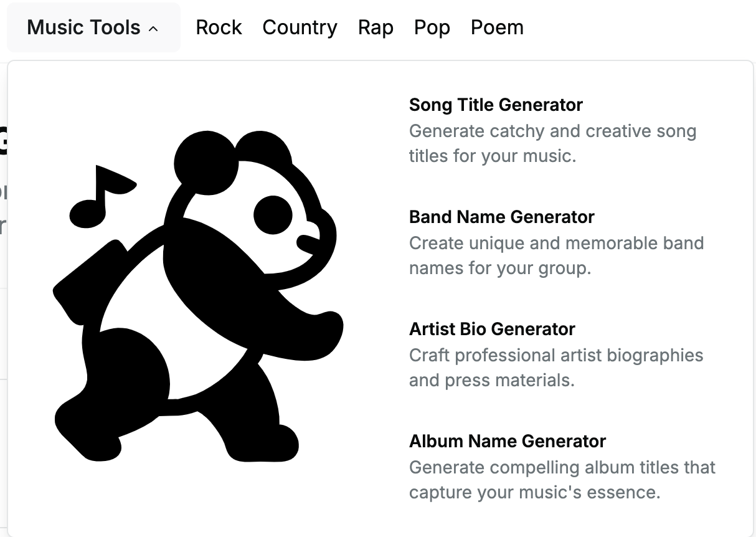Open the Song Title Generator tool
The image size is (756, 537).
click(x=496, y=105)
